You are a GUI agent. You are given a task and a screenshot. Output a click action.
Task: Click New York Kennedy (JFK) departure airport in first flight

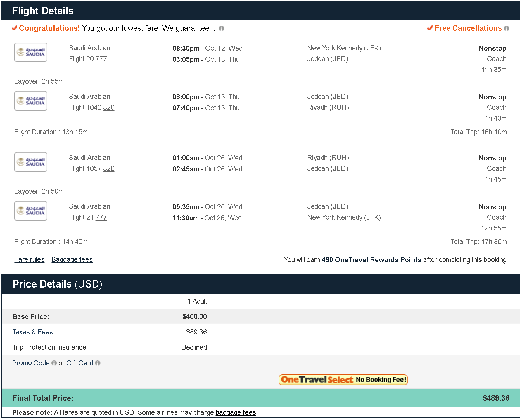click(344, 48)
